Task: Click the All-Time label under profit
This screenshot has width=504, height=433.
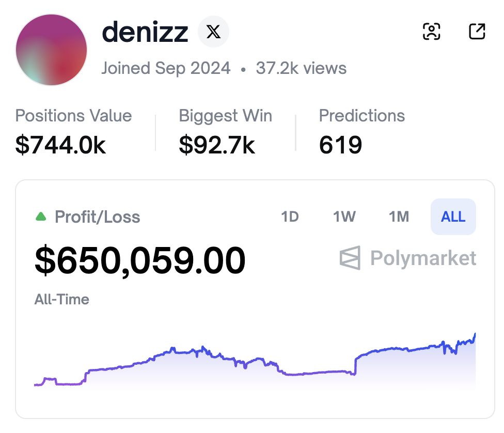Action: pos(61,299)
